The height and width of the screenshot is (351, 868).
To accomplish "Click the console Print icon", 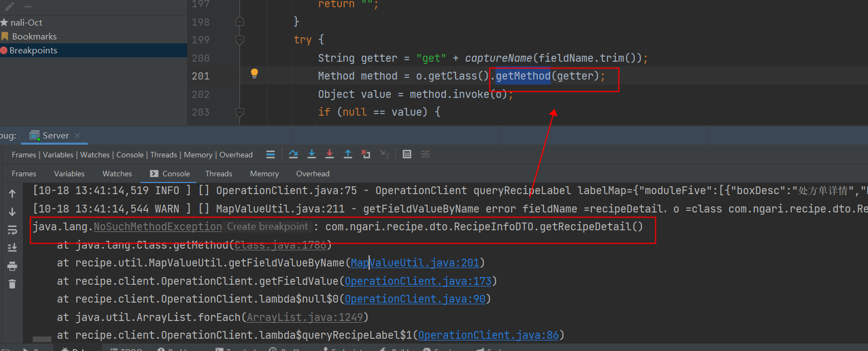I will 12,266.
